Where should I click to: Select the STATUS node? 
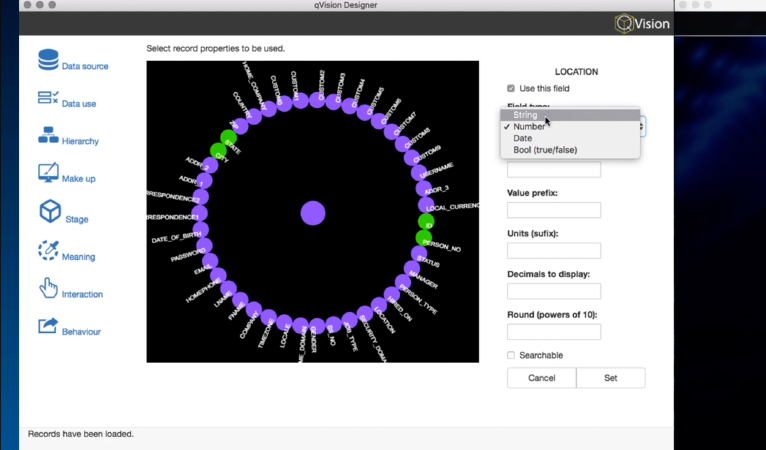pyautogui.click(x=419, y=253)
